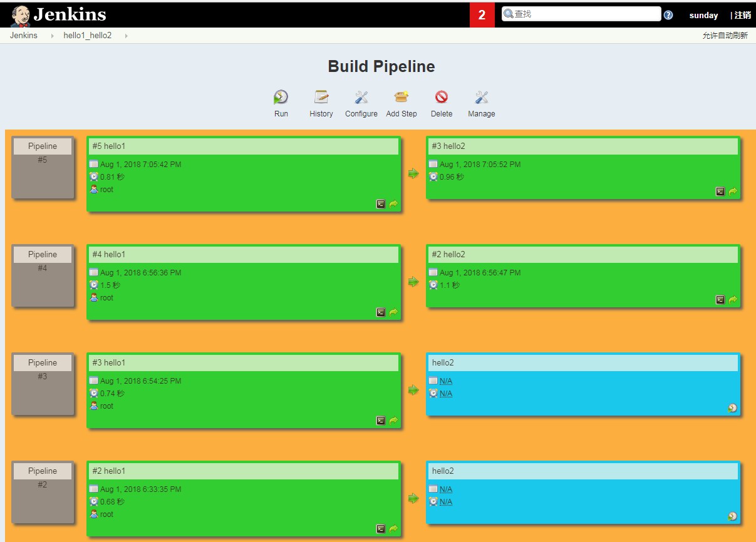Open the sunday user profile link
756x542 pixels.
(703, 15)
